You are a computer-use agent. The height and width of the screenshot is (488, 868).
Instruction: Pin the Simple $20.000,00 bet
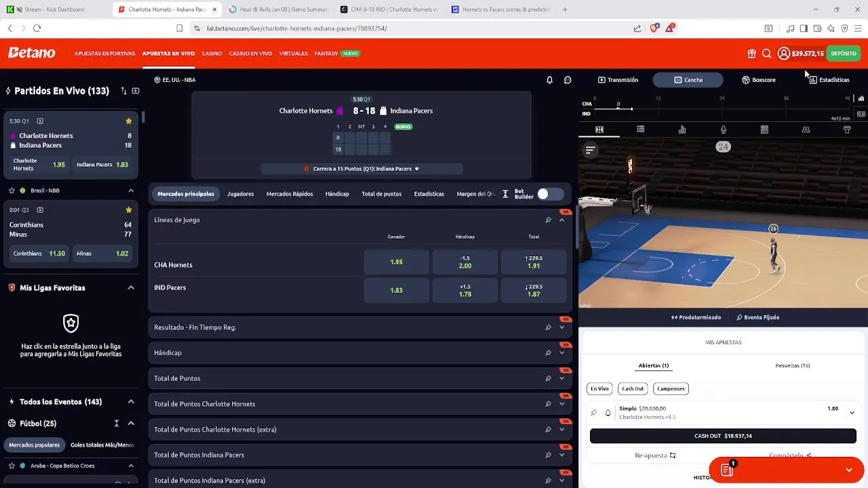click(x=594, y=413)
